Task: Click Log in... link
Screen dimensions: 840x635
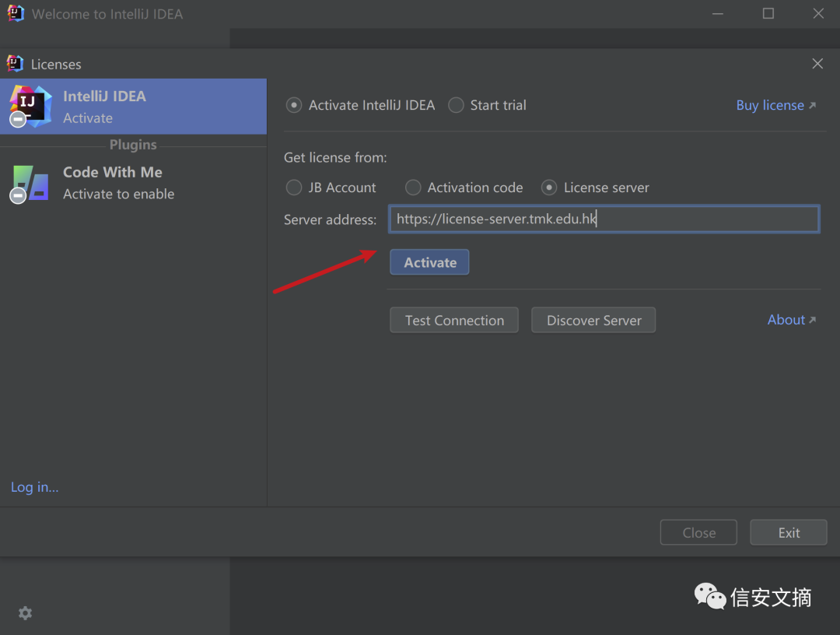Action: pos(35,487)
